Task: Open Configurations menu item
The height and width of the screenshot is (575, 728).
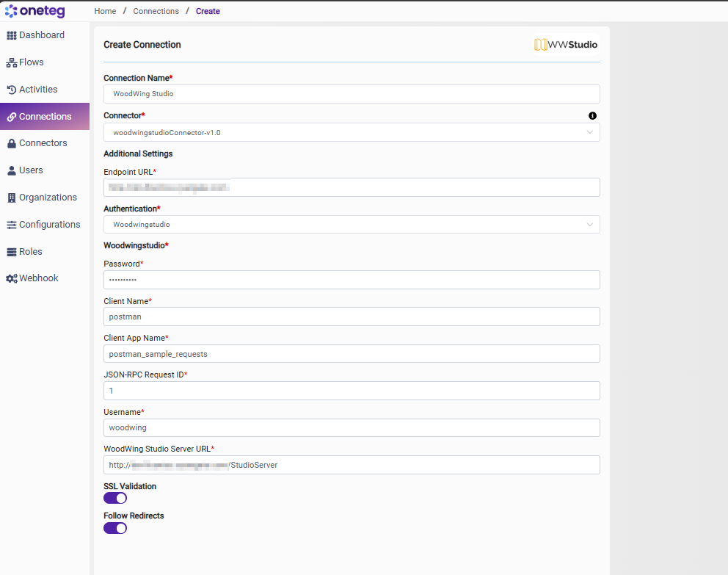Action: pyautogui.click(x=45, y=224)
